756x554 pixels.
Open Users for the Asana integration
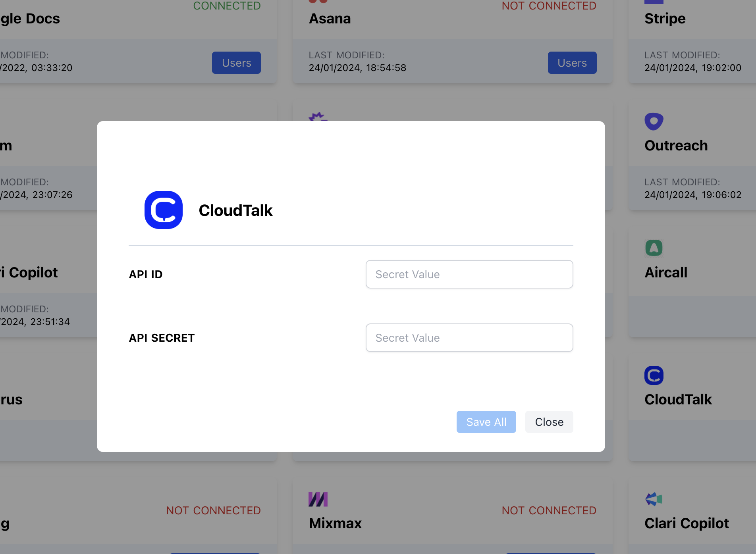[572, 63]
